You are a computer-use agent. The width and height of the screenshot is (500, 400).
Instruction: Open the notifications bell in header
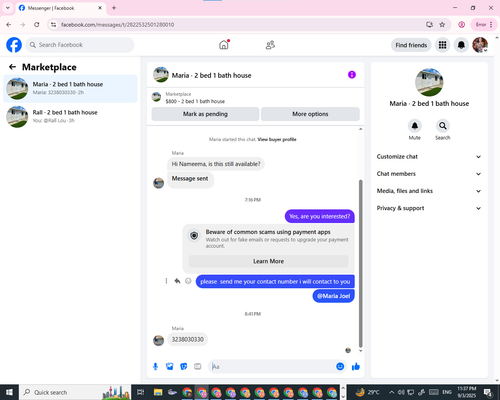click(461, 45)
